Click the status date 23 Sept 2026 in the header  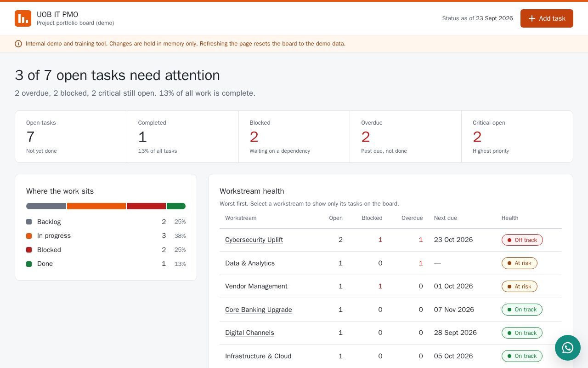tap(494, 18)
